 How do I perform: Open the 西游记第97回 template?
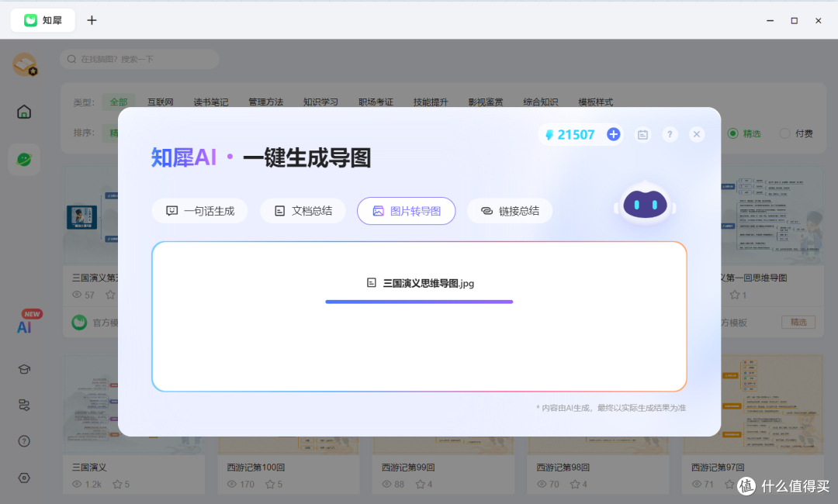(718, 467)
